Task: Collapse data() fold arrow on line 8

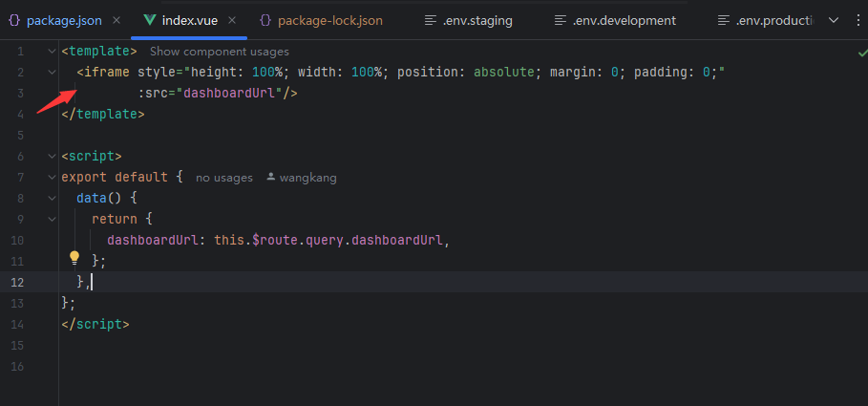Action: coord(52,199)
